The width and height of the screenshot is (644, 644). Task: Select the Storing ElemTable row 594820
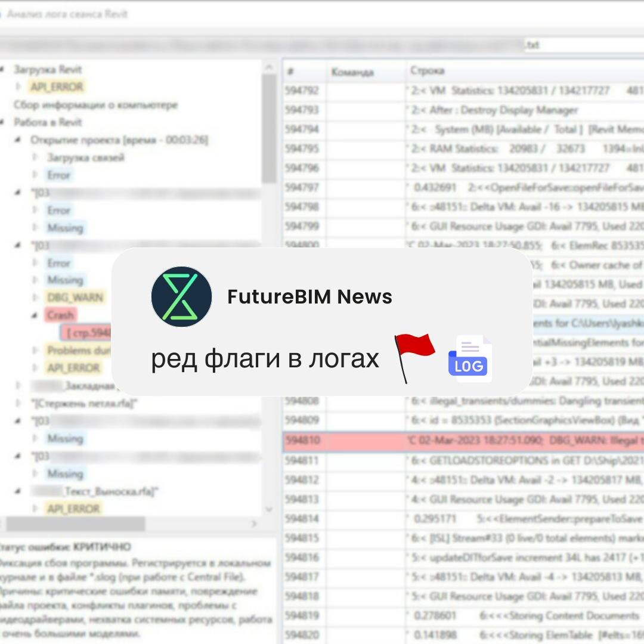(463, 634)
